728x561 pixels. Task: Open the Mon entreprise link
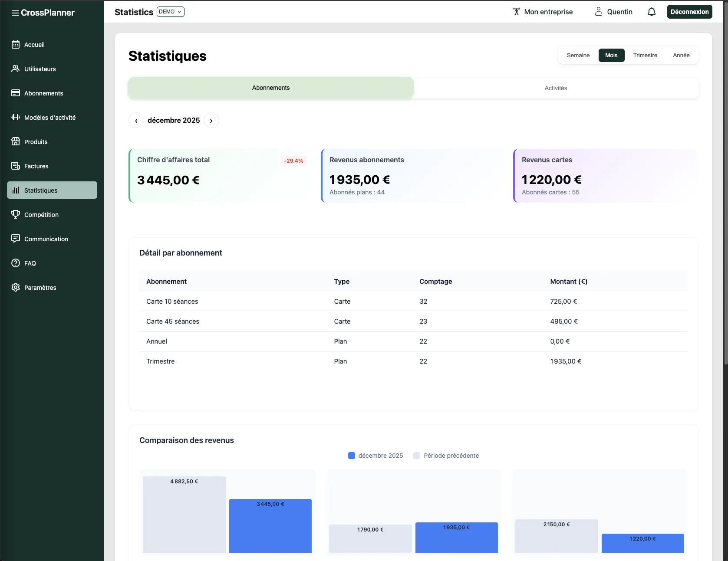[x=543, y=12]
